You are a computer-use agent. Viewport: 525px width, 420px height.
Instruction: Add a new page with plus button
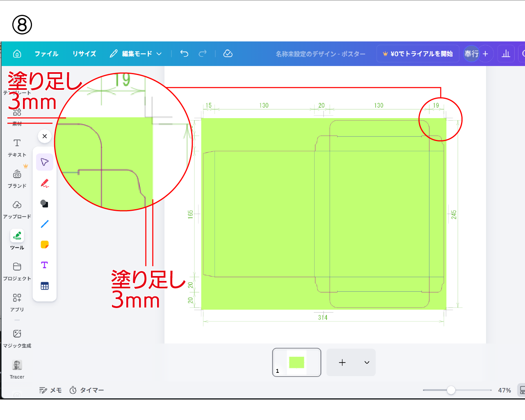pyautogui.click(x=342, y=363)
